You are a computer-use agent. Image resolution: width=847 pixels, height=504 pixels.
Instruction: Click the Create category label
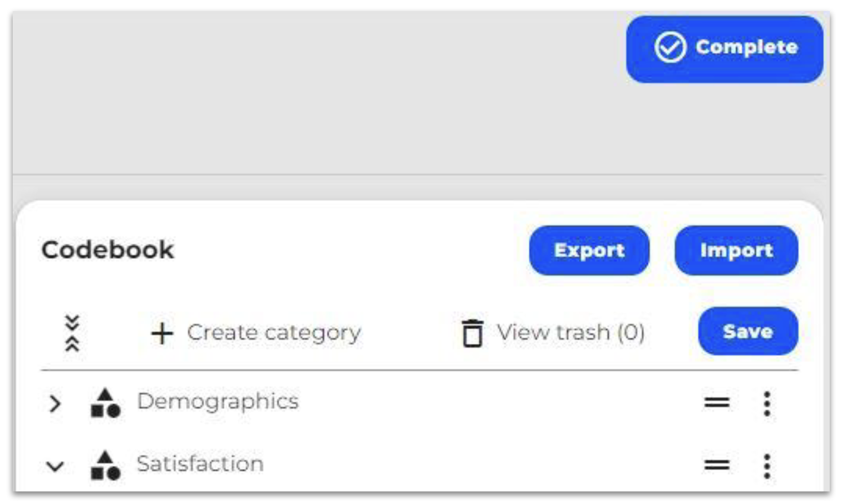pos(274,333)
